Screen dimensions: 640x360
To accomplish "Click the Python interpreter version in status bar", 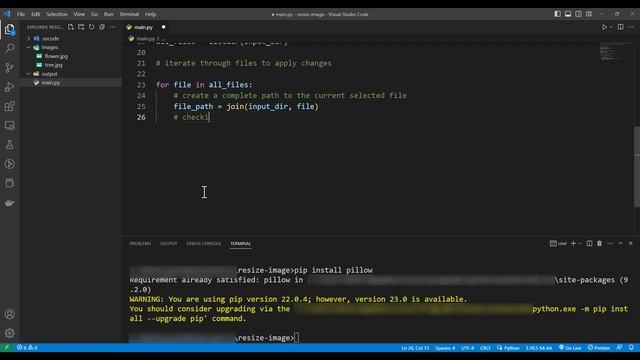I will 539,348.
